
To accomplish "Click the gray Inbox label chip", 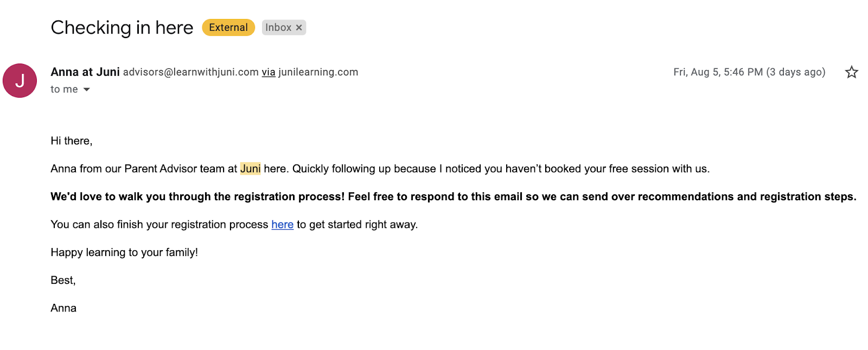I will click(x=278, y=28).
